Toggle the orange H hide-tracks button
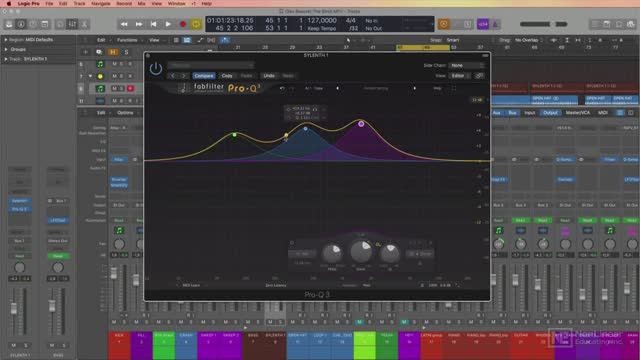640x360 pixels. click(x=113, y=52)
